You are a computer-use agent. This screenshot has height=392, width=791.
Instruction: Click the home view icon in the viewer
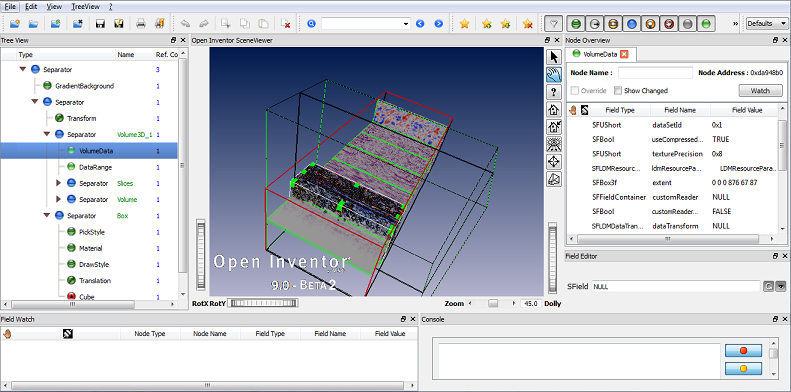click(554, 109)
